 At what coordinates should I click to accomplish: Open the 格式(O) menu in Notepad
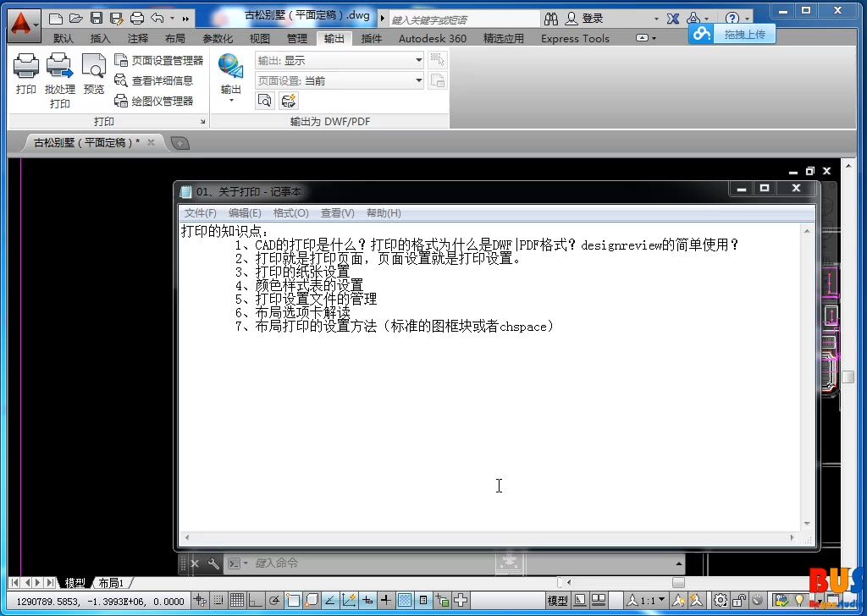click(x=290, y=213)
